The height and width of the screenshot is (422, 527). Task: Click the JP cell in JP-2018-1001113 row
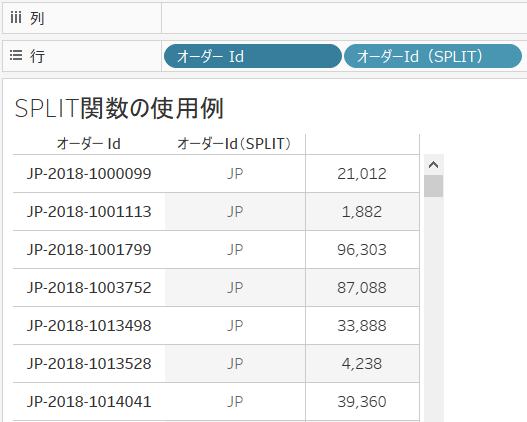[235, 212]
